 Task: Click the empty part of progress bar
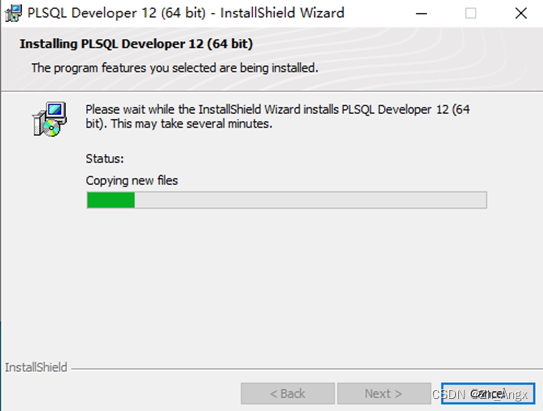click(x=310, y=200)
